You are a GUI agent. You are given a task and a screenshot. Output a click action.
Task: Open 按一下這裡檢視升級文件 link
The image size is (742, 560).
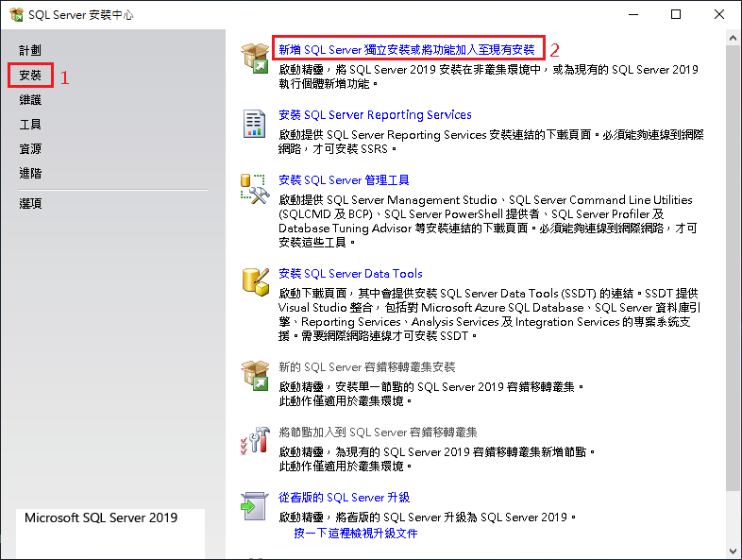pos(355,534)
